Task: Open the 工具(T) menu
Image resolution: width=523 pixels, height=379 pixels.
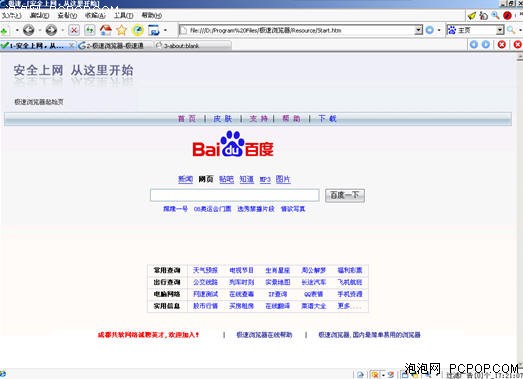Action: (123, 15)
